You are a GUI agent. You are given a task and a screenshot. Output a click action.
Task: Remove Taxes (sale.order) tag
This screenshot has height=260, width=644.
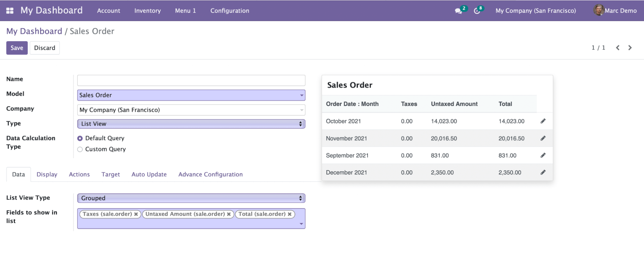[x=136, y=214]
